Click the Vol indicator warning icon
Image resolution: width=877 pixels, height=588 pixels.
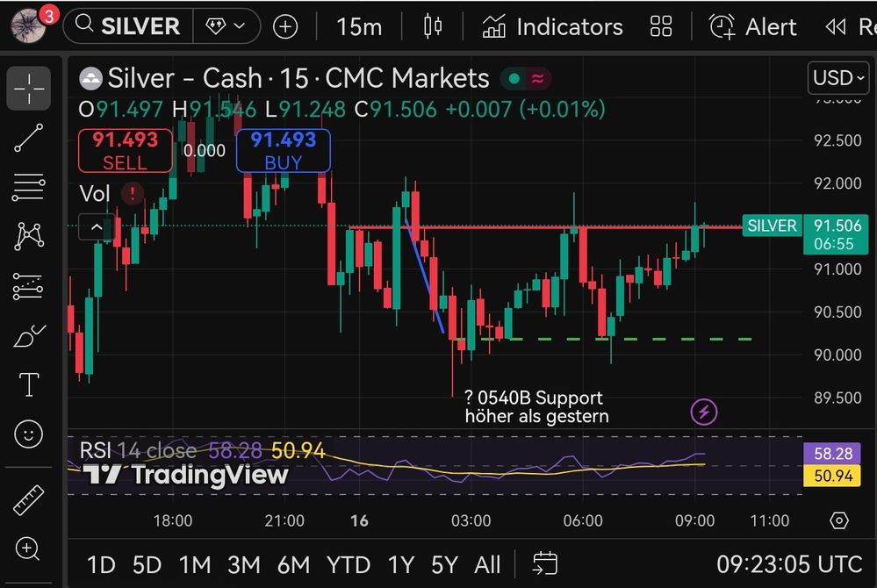(x=133, y=194)
